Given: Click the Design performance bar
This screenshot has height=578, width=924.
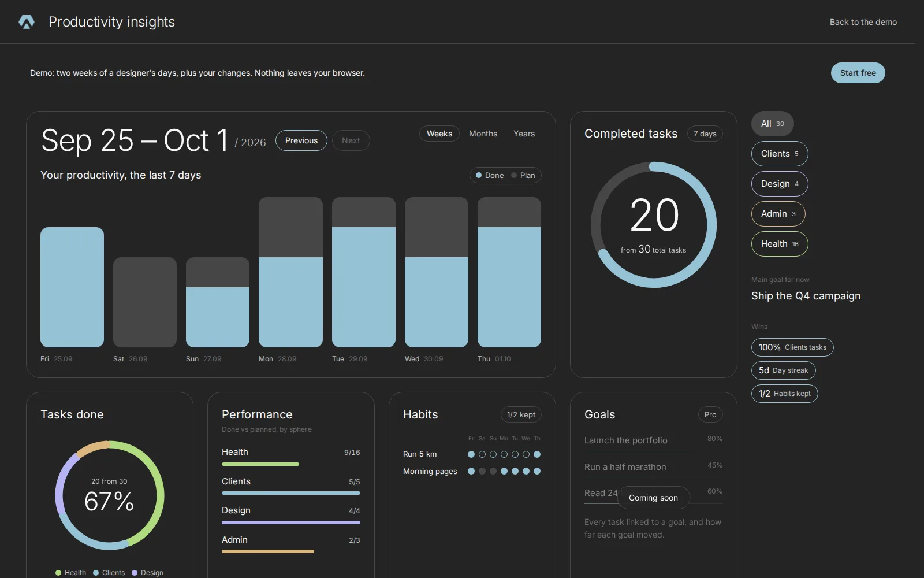Looking at the screenshot, I should pyautogui.click(x=291, y=523).
